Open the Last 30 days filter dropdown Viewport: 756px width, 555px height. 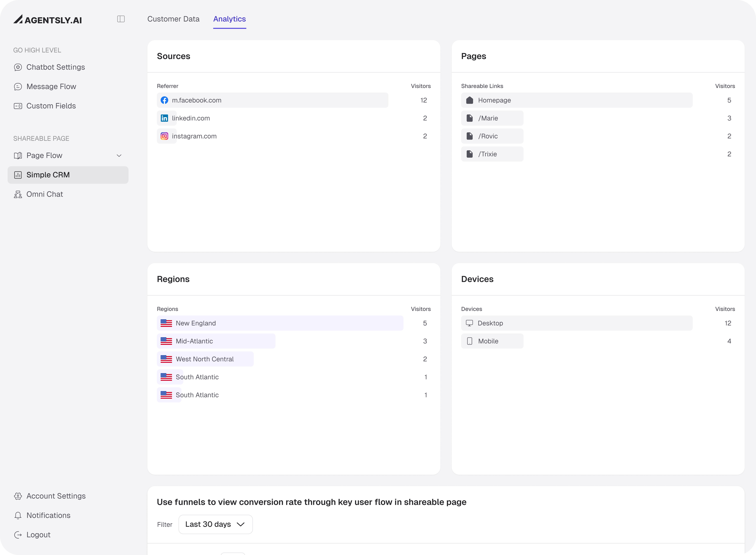pos(215,524)
